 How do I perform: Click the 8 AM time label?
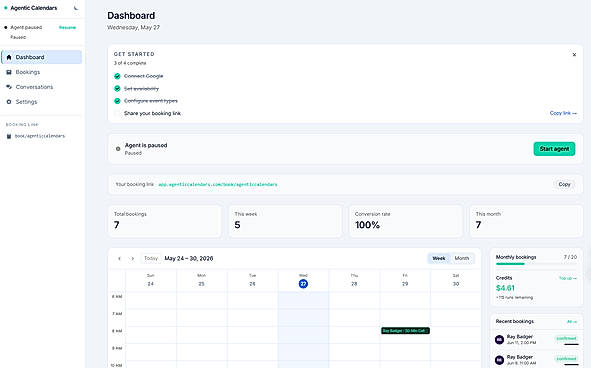117,331
